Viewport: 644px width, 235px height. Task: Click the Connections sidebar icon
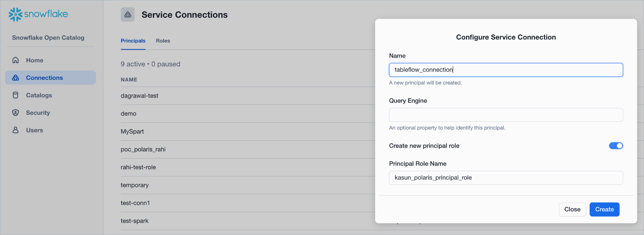coord(16,77)
